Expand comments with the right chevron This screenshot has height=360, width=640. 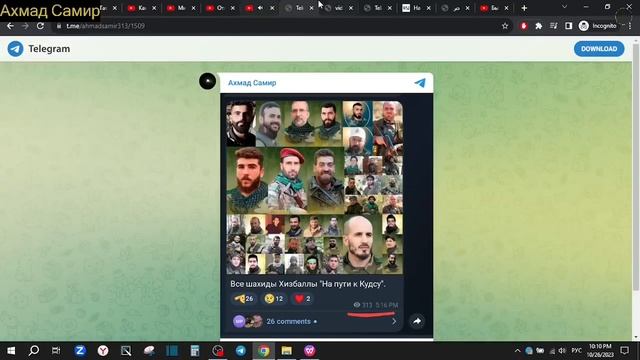(394, 321)
